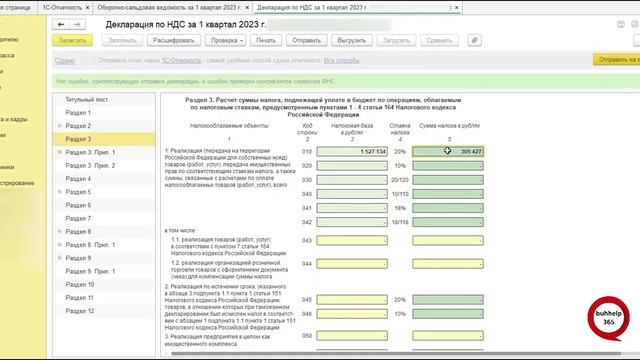The image size is (640, 360).
Task: Expand the Раздел 2 node
Action: (x=60, y=126)
